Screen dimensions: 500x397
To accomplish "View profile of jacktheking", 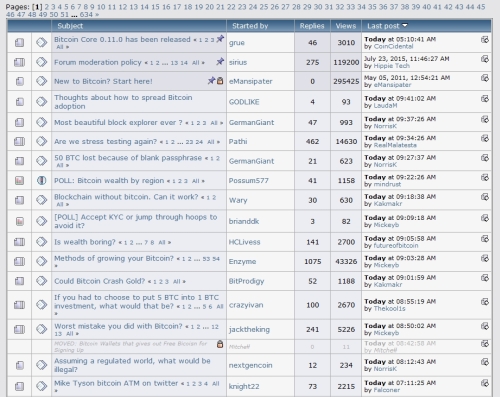I will [249, 329].
